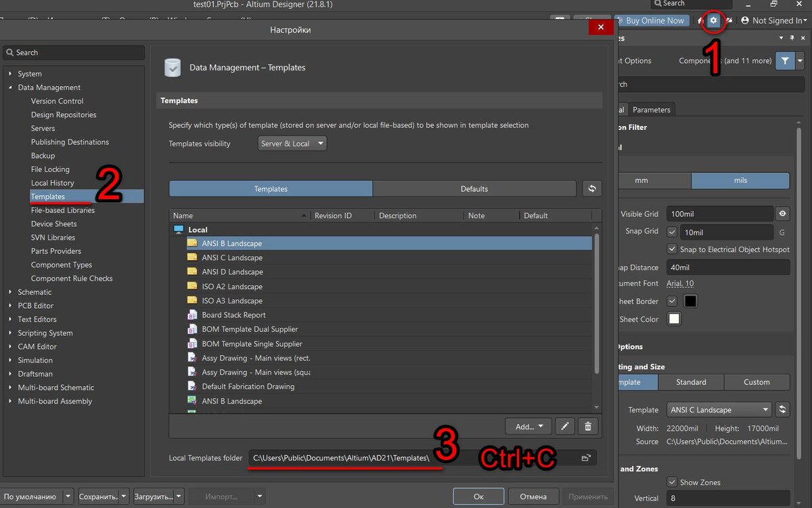Screen dimensions: 812x508
Task: Open the Сохранить... dropdown arrow
Action: 123,496
